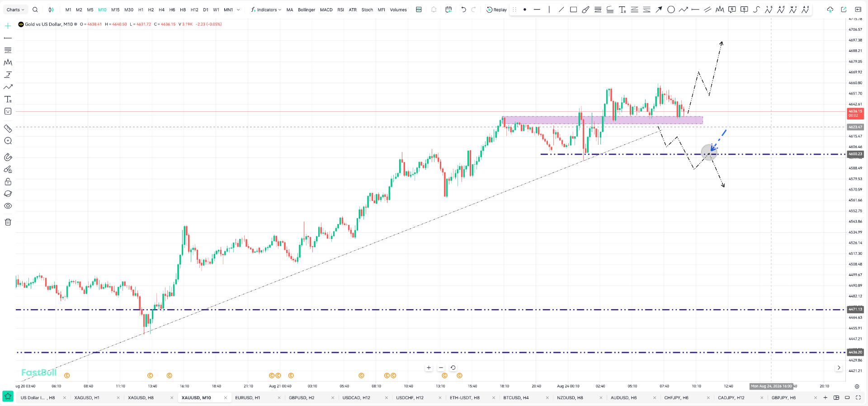Open the chart layout template icon
This screenshot has width=868, height=406.
tap(419, 10)
